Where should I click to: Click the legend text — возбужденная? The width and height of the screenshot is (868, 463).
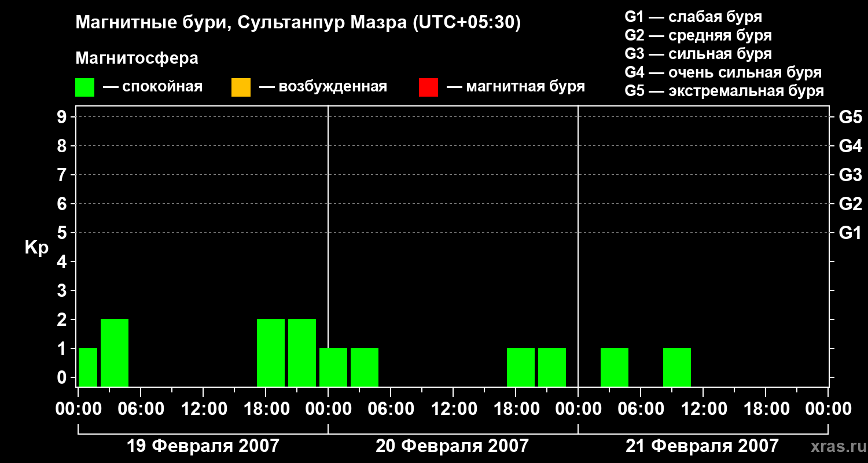(x=323, y=87)
